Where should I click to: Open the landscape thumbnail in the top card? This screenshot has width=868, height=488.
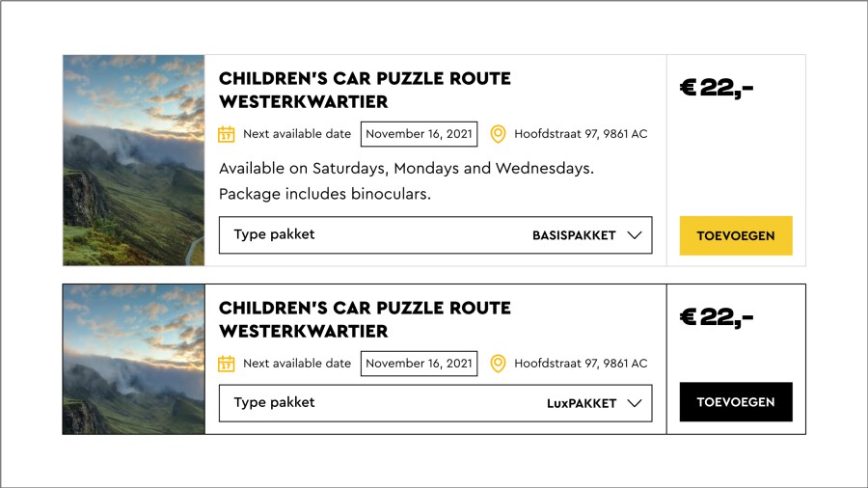[x=134, y=160]
